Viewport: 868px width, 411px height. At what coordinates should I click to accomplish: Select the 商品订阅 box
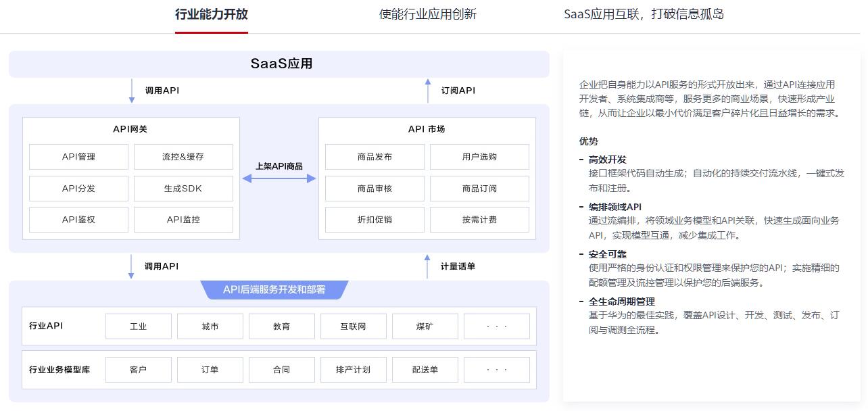[479, 189]
